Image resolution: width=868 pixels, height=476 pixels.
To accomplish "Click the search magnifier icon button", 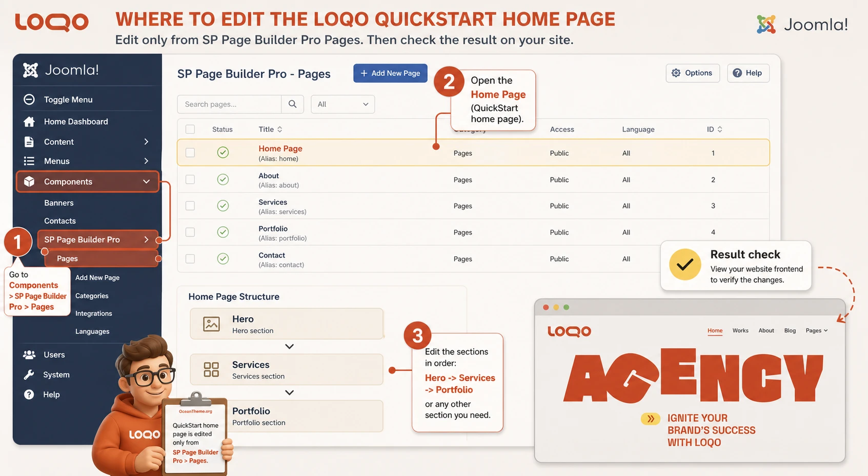I will click(x=292, y=104).
